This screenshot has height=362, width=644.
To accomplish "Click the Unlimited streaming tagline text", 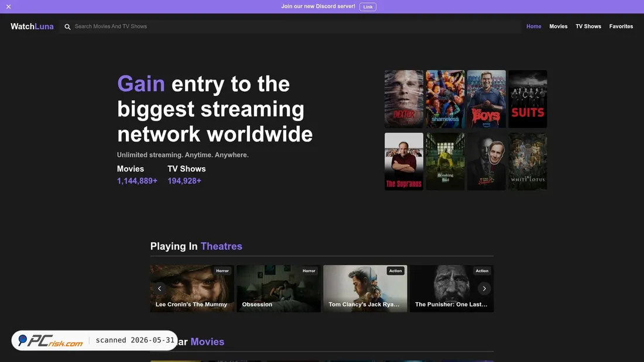I will tap(183, 155).
